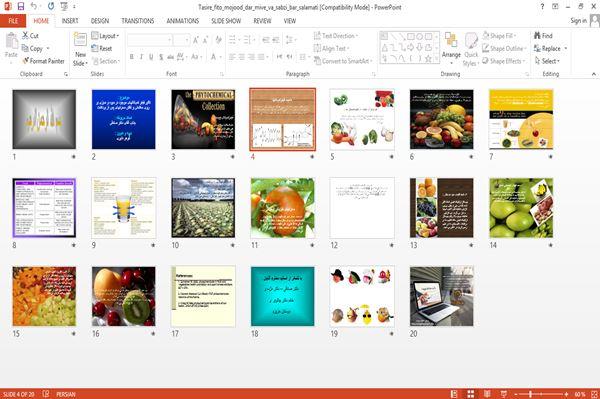
Task: Click the PowerPoint Help question mark
Action: click(542, 7)
